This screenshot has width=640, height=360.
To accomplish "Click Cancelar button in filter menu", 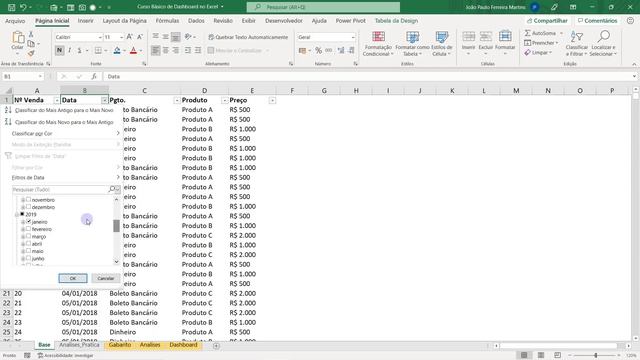I will click(106, 278).
